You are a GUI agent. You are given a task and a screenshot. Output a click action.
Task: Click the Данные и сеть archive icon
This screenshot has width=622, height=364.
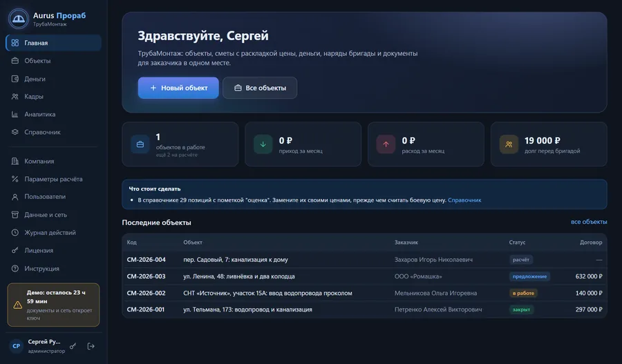[15, 215]
